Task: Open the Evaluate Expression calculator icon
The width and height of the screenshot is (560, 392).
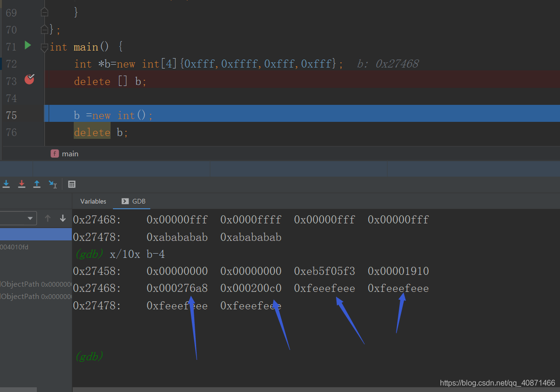Action: pos(72,184)
